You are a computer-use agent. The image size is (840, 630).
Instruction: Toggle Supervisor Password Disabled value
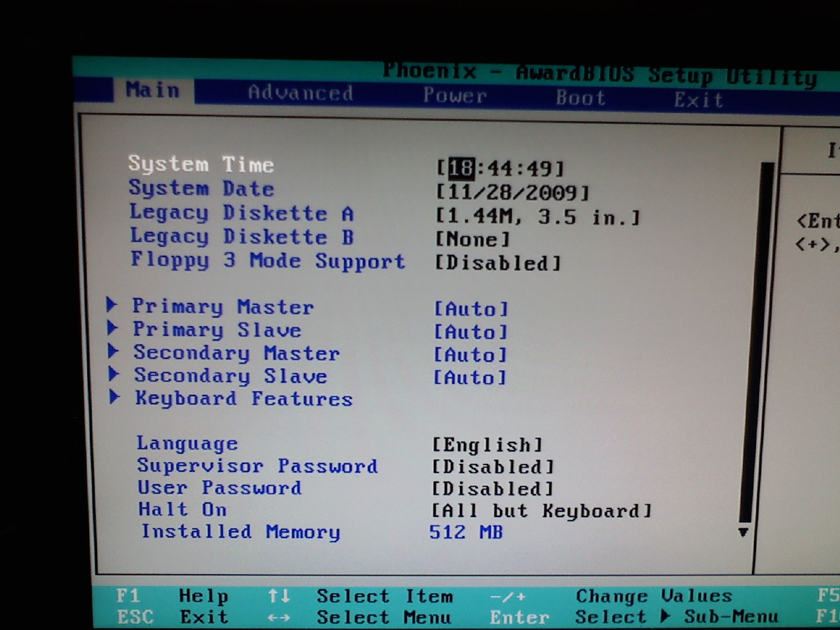(493, 467)
